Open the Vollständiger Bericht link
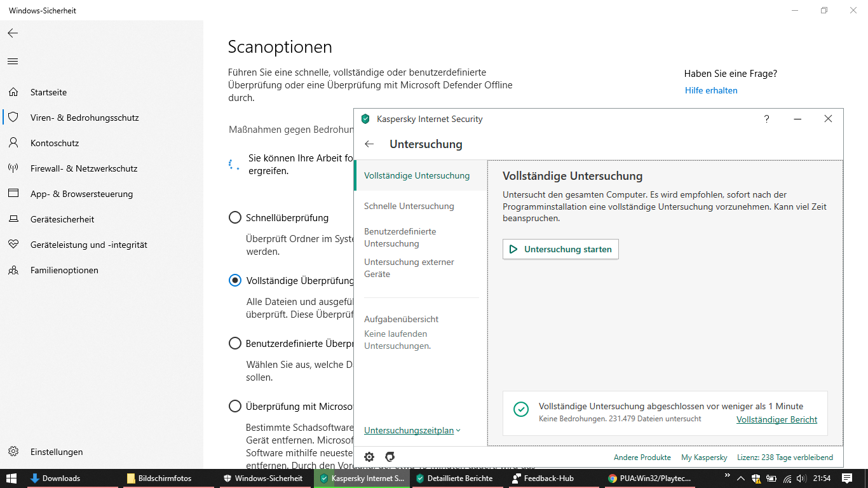 pos(776,419)
